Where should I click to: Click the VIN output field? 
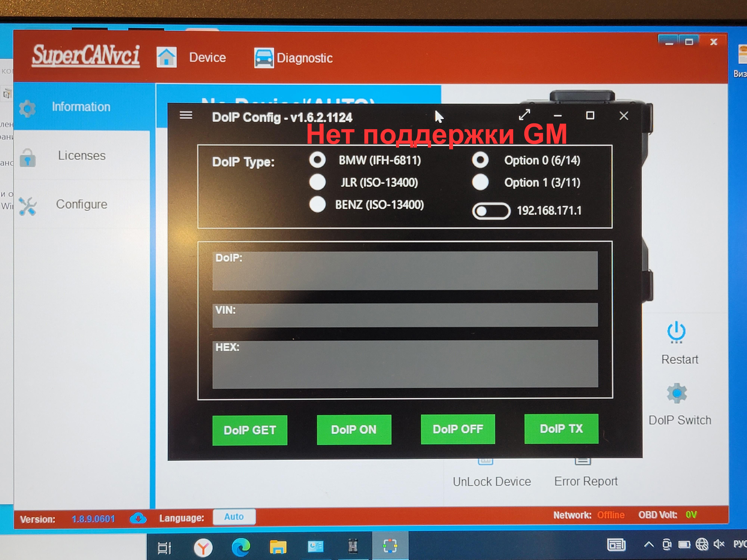tap(405, 315)
